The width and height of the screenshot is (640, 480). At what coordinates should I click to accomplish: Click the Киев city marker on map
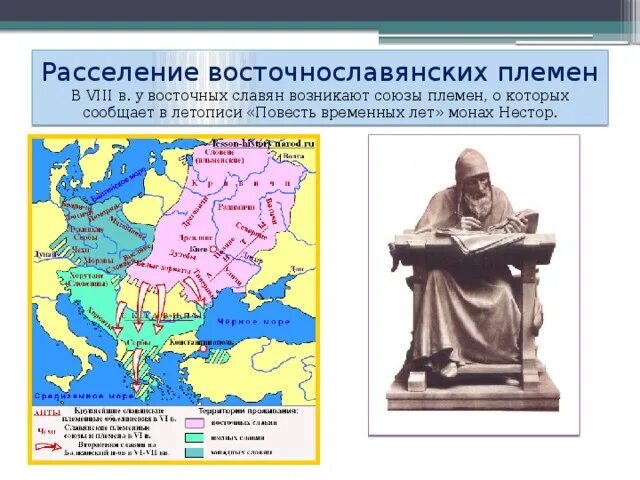point(213,249)
